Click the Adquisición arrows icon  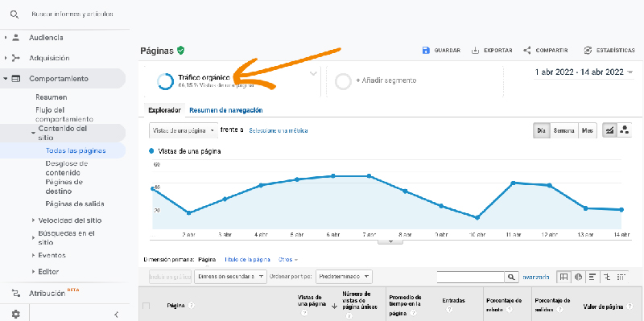[x=16, y=58]
